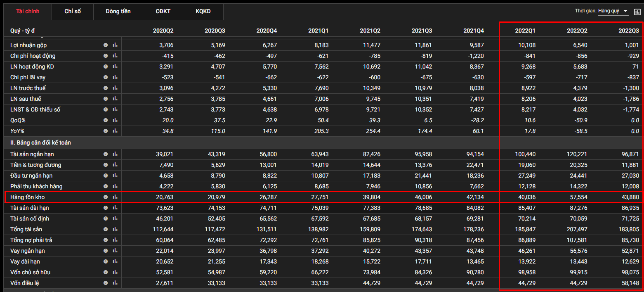Screen dimensions: 644x292
Task: Click info dot for Phải thu khách hàng
Action: [106, 186]
